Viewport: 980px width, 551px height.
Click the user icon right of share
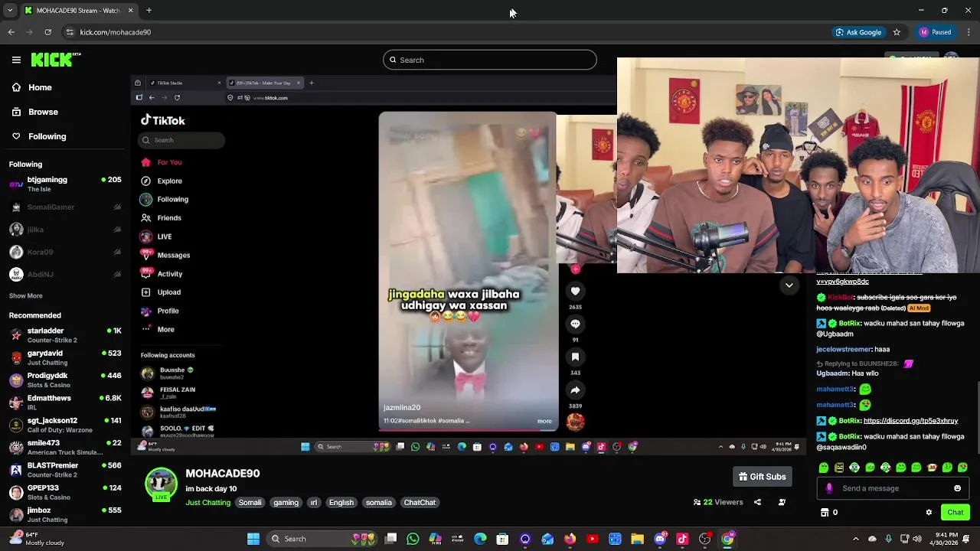[782, 502]
